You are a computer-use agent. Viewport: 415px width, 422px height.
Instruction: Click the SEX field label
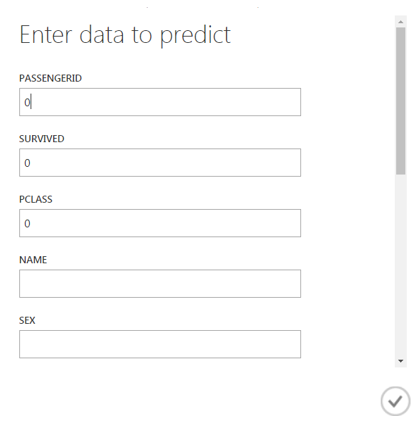coord(27,320)
